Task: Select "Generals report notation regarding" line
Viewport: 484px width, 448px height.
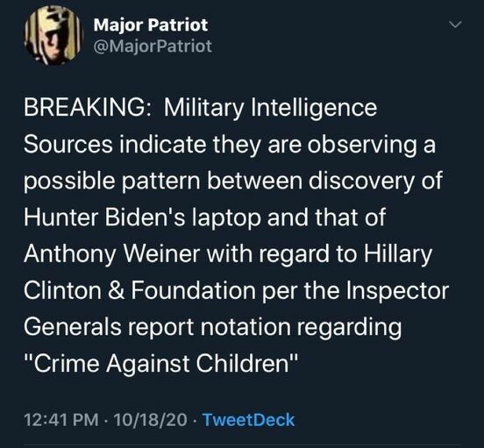Action: pos(213,328)
